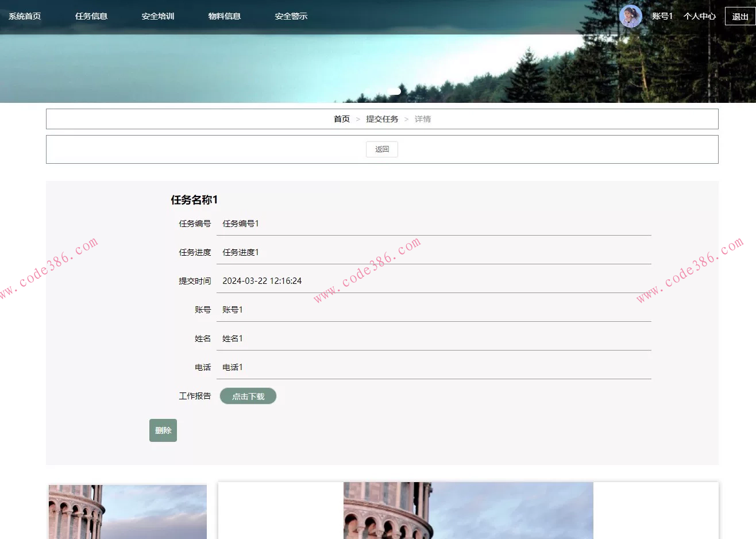756x539 pixels.
Task: Select the 提交时间 submission time field
Action: click(x=261, y=281)
